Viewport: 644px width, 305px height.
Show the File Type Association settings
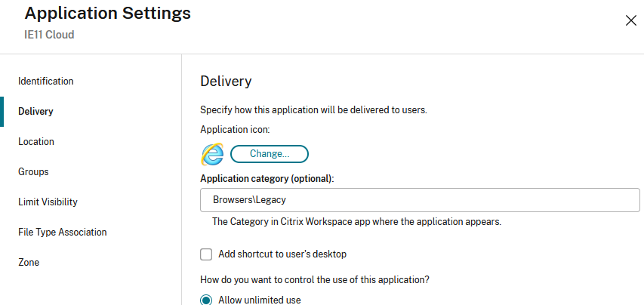point(62,232)
